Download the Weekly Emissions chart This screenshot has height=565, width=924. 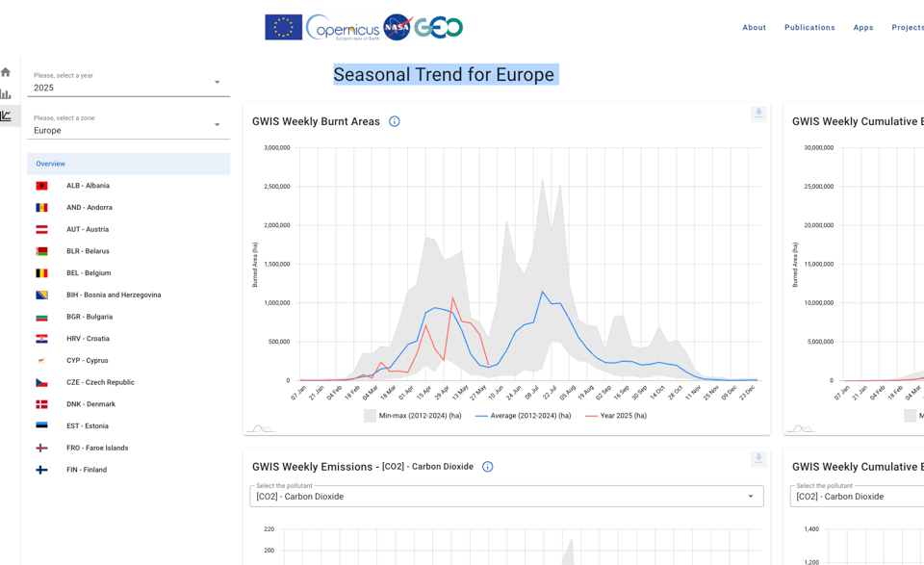click(x=758, y=459)
